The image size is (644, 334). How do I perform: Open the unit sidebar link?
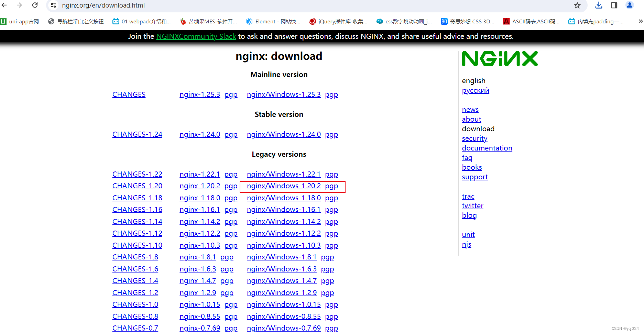point(468,235)
